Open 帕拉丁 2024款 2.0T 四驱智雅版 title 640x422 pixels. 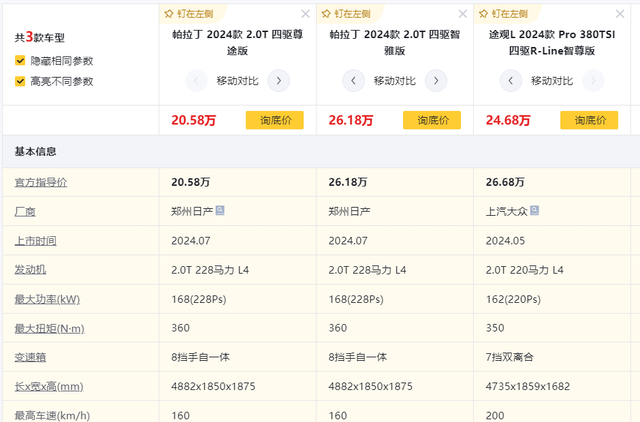pos(395,42)
